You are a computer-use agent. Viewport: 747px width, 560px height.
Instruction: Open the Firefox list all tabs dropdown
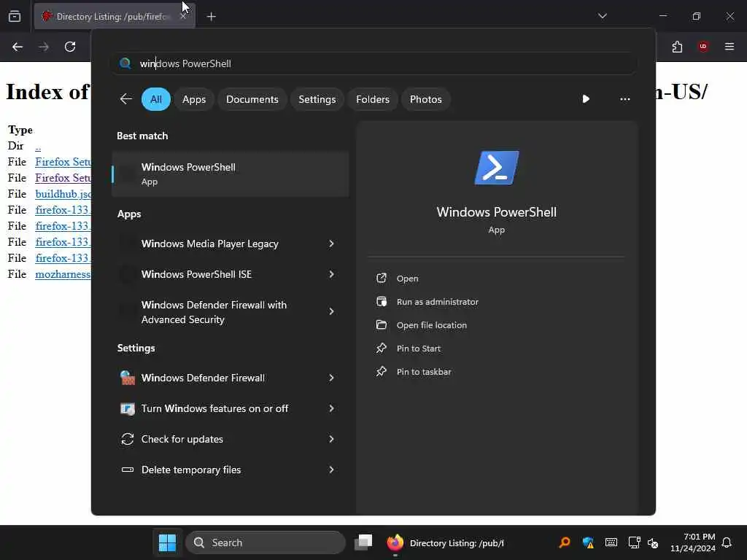pos(602,16)
